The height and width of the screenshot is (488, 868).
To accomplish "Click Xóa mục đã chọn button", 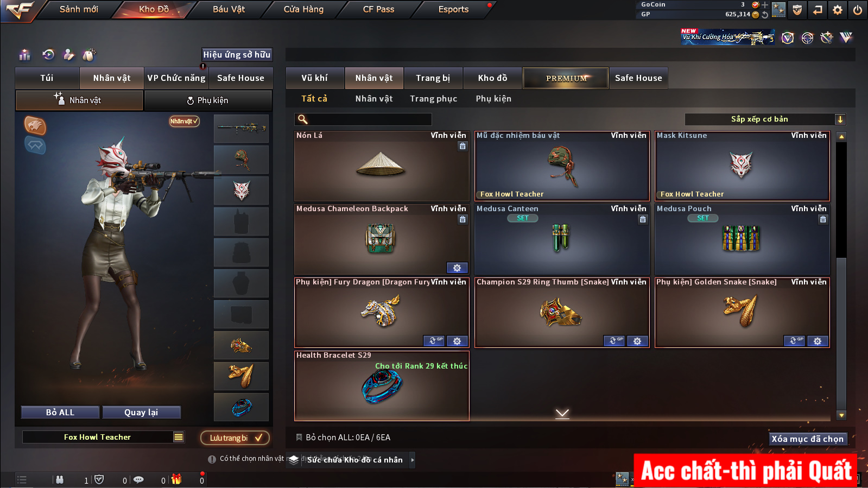I will coord(808,439).
